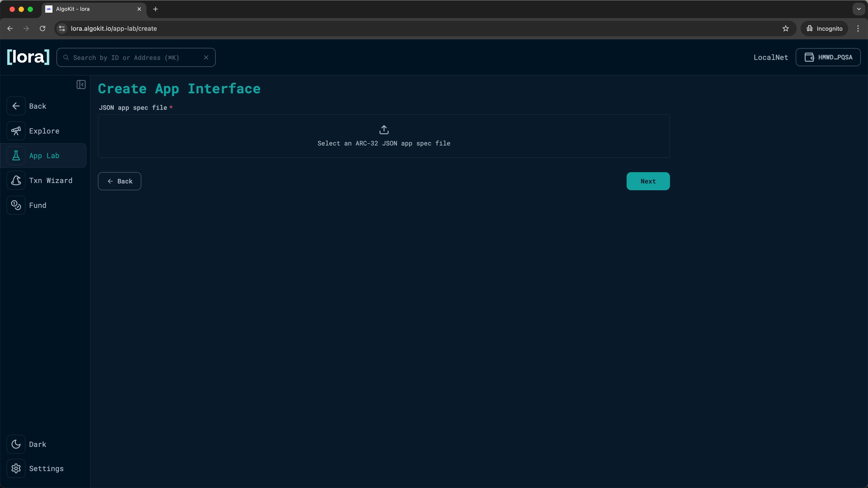The height and width of the screenshot is (488, 868).
Task: Select the ARC-32 JSON file upload area
Action: (x=384, y=136)
